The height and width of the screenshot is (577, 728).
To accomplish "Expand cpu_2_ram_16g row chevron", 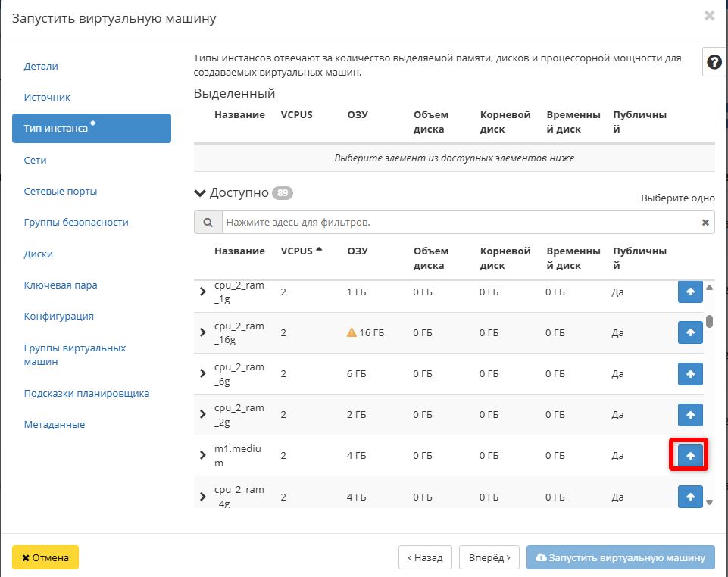I will pyautogui.click(x=202, y=332).
